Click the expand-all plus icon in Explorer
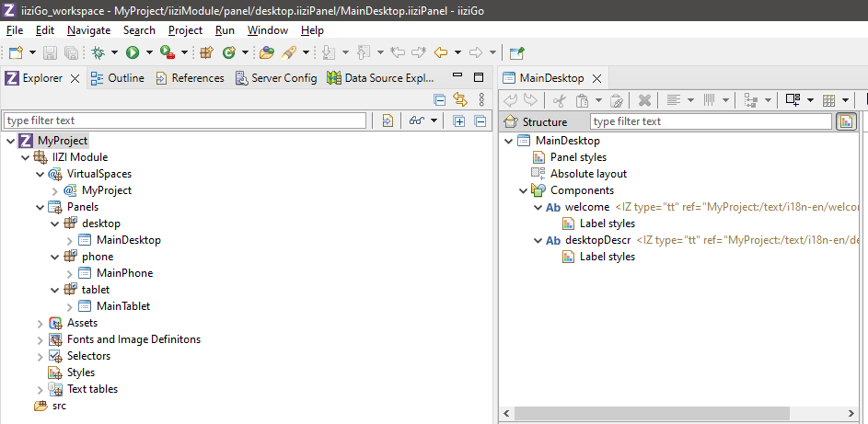The image size is (868, 424). pyautogui.click(x=459, y=120)
